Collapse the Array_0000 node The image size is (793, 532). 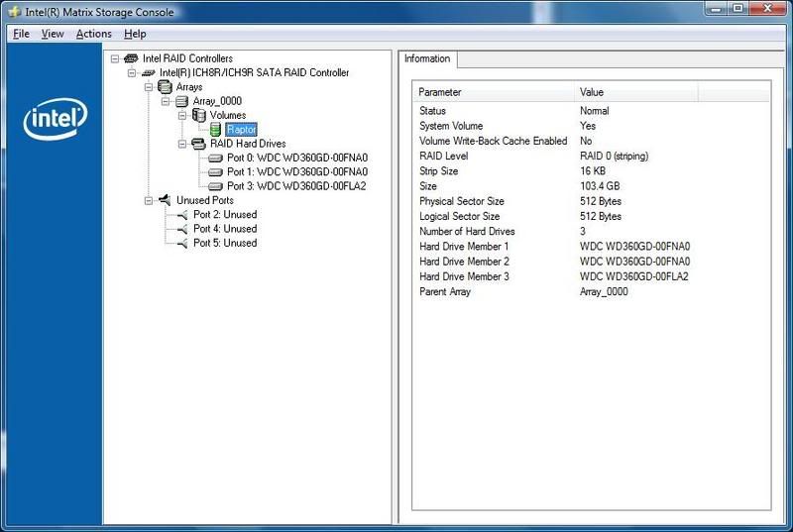pos(166,102)
